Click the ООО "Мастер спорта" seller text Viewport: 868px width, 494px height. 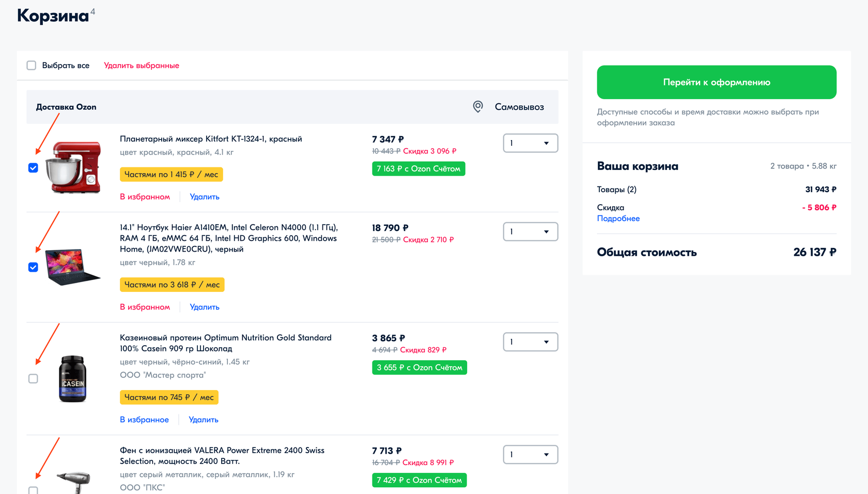[163, 375]
